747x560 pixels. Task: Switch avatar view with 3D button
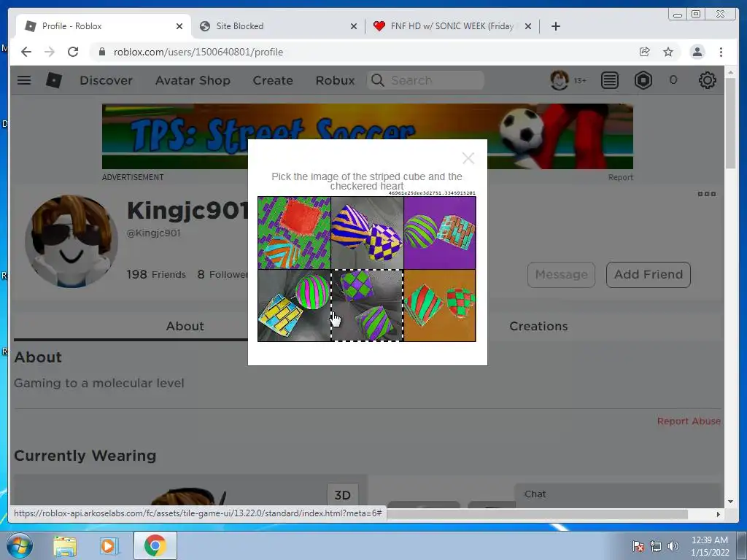pyautogui.click(x=343, y=495)
